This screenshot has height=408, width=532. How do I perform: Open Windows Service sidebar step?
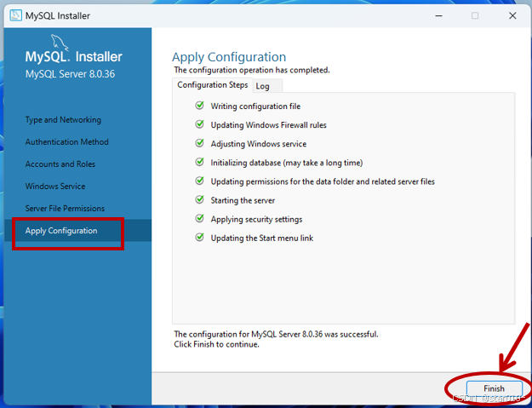coord(55,186)
